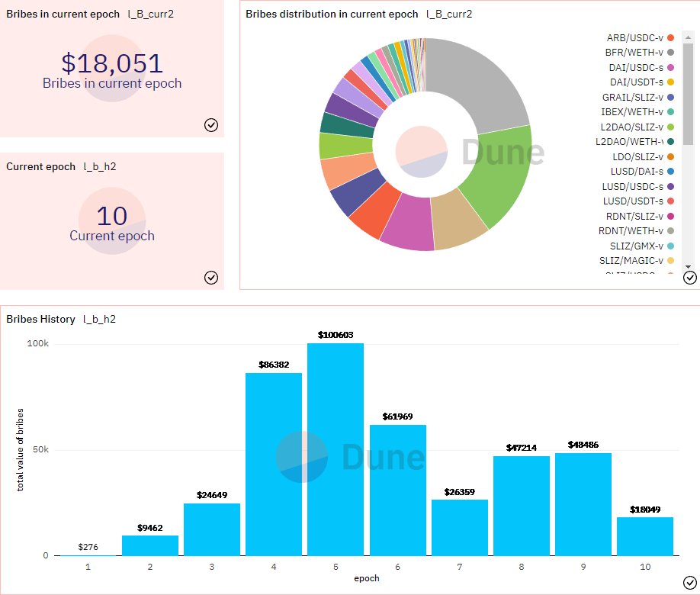Click epoch 6 bar labeled $61969
Viewport: 700px width, 595px height.
click(398, 490)
